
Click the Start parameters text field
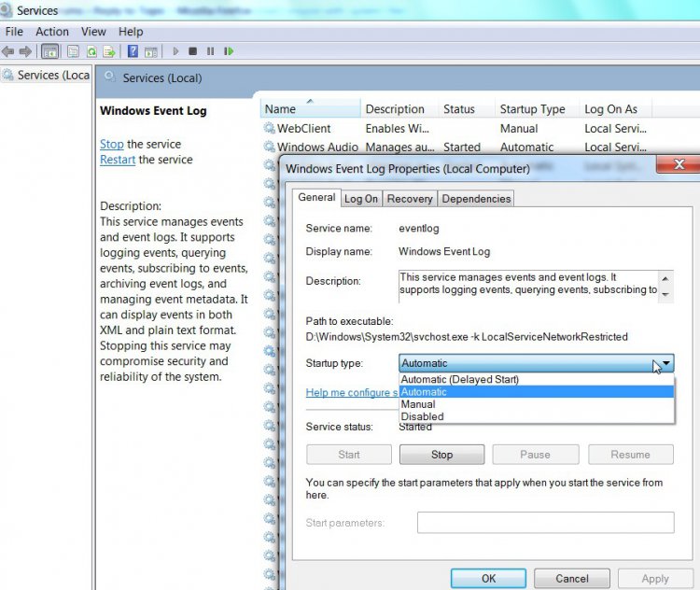546,523
